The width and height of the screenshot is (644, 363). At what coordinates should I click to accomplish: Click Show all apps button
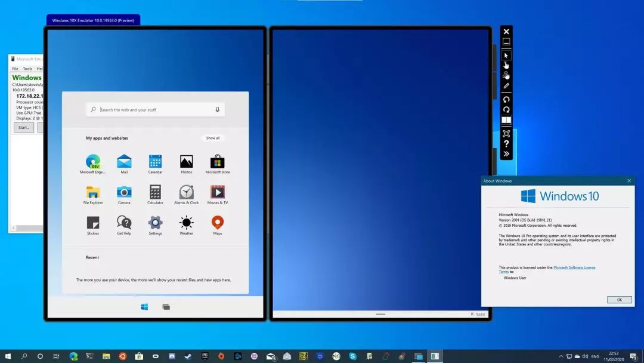click(213, 138)
